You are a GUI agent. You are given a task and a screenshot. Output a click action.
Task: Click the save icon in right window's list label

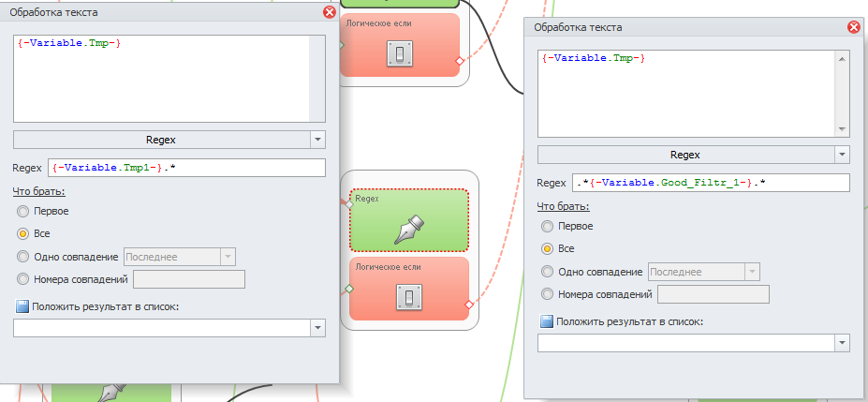click(x=547, y=321)
